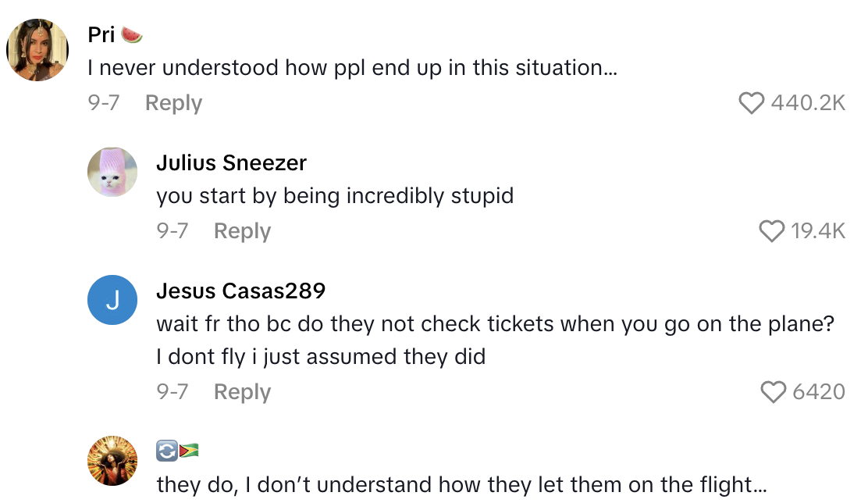This screenshot has height=503, width=868.
Task: Tap the heart on Jesus Casas289's comment
Action: coord(773,392)
